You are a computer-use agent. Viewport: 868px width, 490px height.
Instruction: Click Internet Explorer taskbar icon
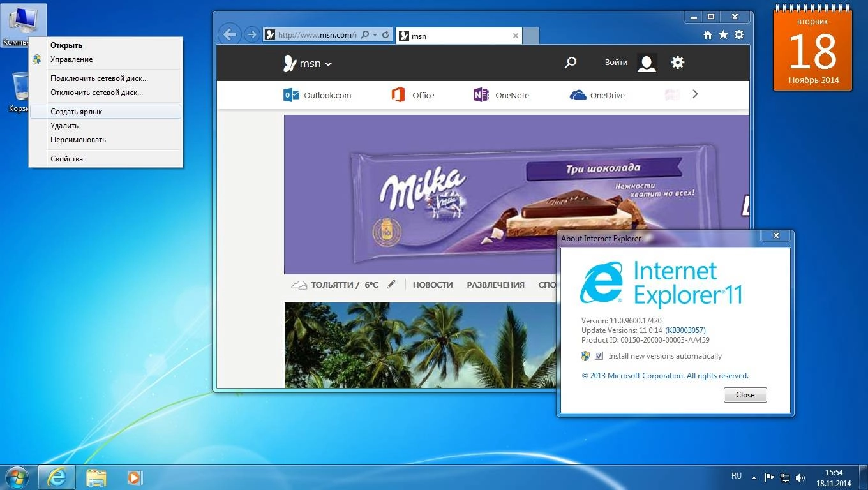click(x=57, y=477)
